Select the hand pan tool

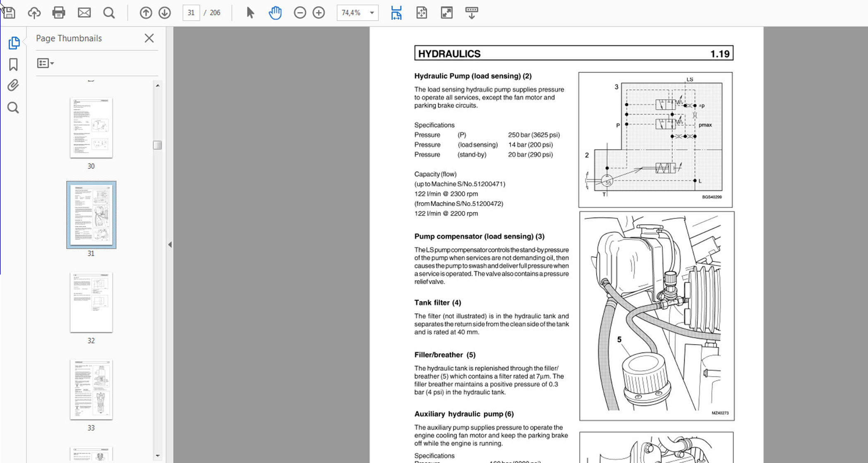pos(275,13)
